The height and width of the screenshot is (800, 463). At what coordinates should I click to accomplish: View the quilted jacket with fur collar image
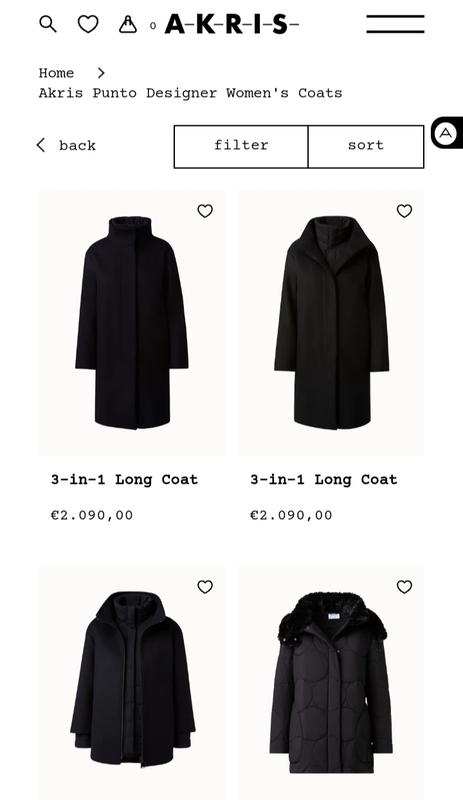pyautogui.click(x=331, y=682)
